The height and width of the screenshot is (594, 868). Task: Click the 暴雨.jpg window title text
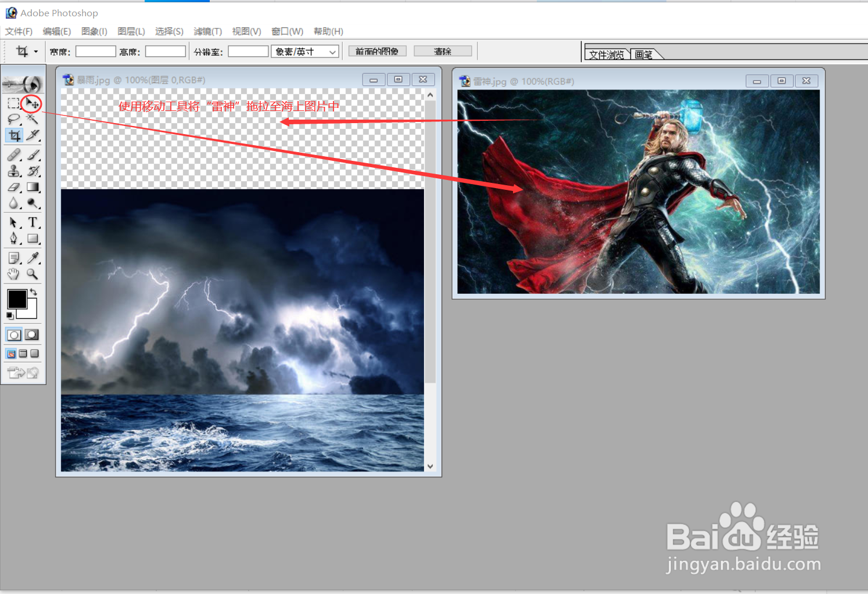[141, 80]
